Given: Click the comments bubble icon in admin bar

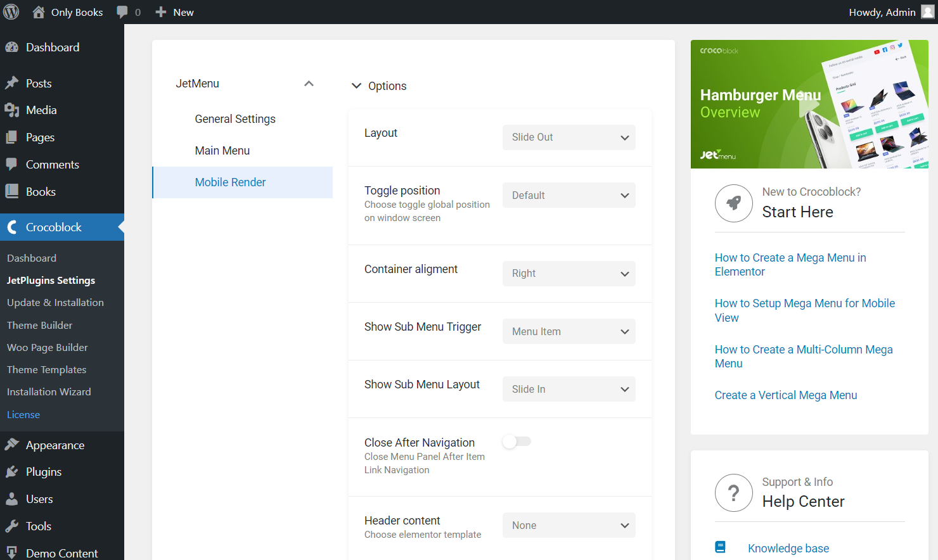Looking at the screenshot, I should pyautogui.click(x=122, y=12).
